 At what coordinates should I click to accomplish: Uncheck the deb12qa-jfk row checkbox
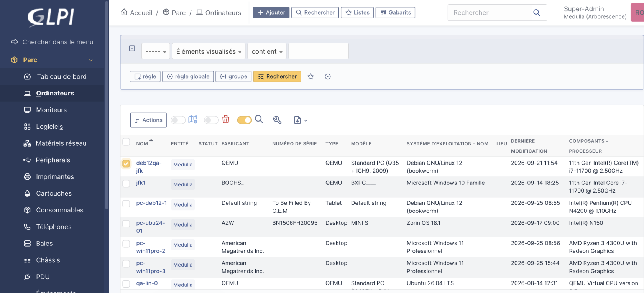[x=126, y=163]
